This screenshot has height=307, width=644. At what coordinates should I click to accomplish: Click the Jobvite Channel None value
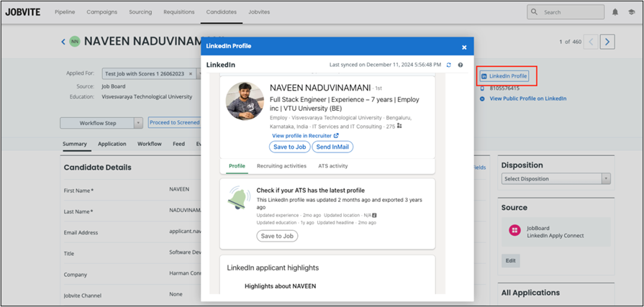pos(176,294)
